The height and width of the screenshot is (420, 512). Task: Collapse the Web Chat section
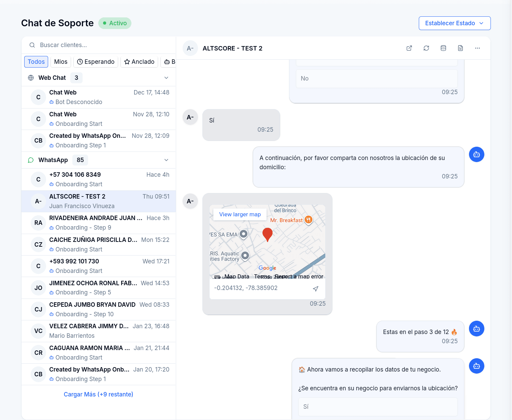pos(166,78)
